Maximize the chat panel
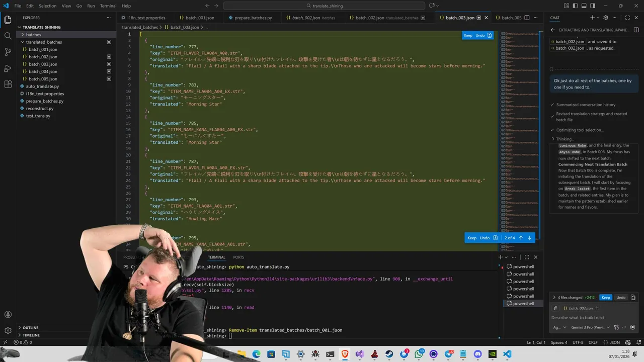 point(627,18)
